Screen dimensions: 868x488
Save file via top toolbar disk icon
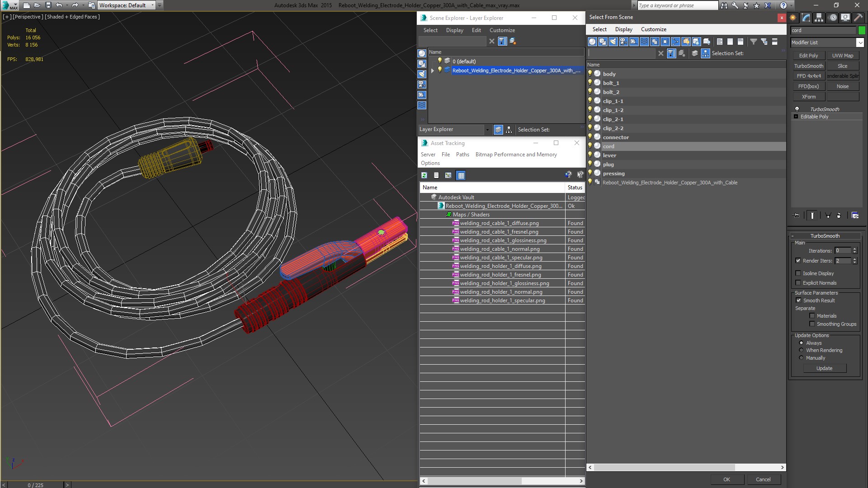48,5
